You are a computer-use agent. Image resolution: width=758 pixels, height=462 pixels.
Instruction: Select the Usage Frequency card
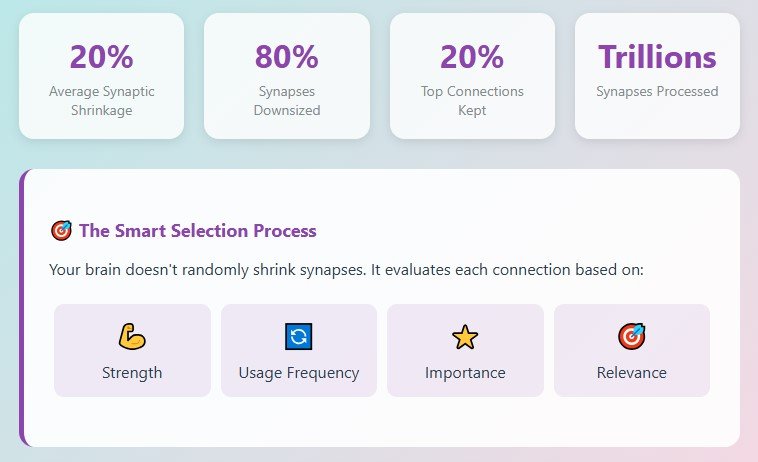click(299, 350)
